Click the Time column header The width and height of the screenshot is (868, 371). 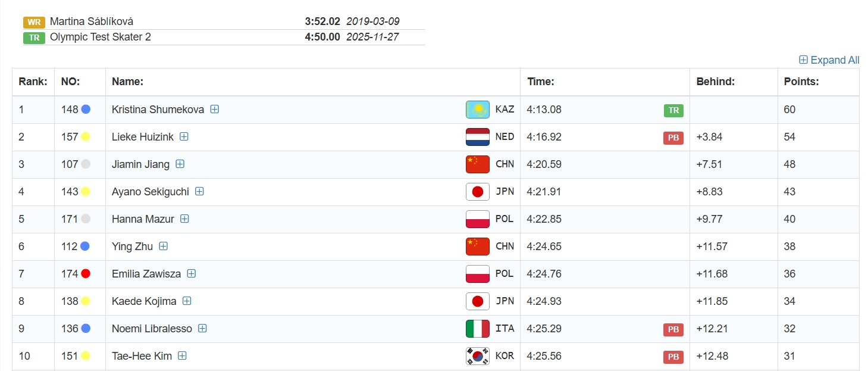tap(540, 82)
